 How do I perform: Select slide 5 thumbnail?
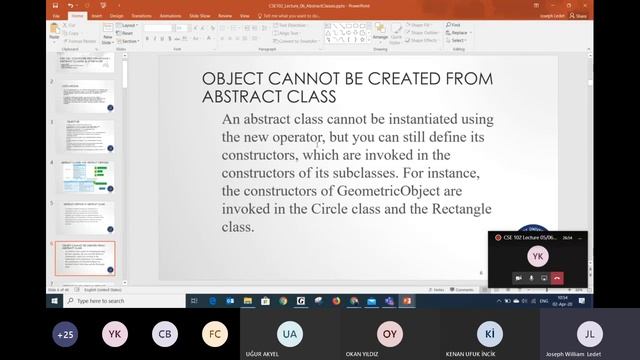click(x=85, y=217)
